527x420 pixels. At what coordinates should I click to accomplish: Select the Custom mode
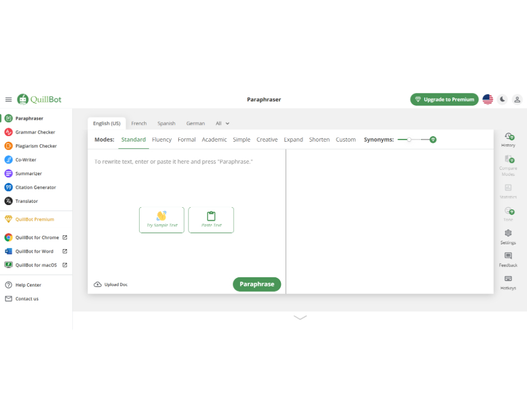coord(345,139)
